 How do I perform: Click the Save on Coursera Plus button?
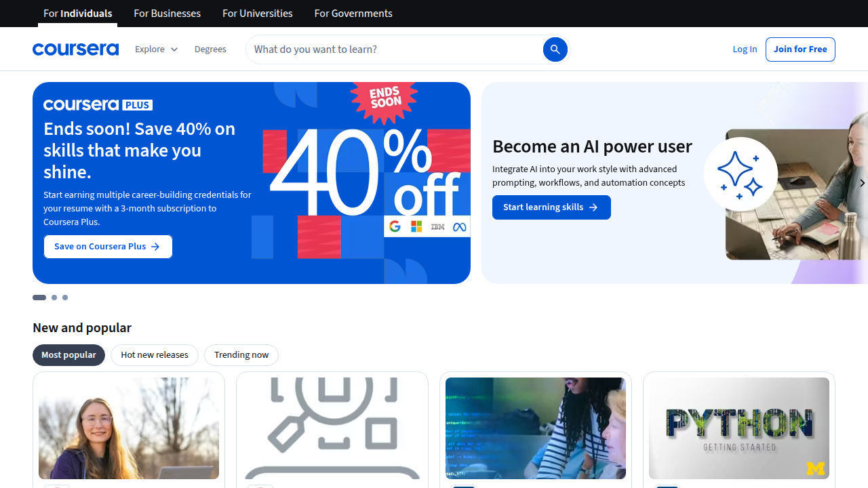point(108,247)
